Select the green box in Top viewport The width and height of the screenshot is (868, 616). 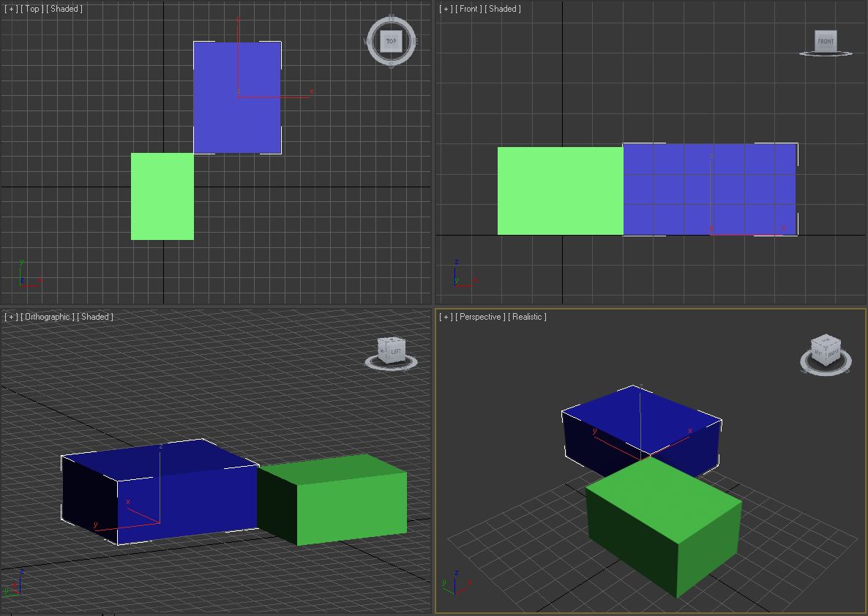click(x=162, y=197)
